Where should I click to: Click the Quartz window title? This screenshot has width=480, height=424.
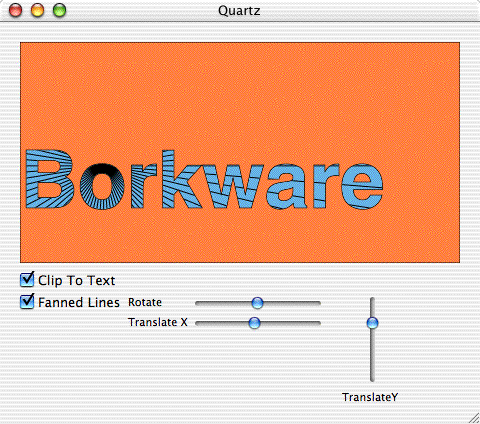coord(239,11)
